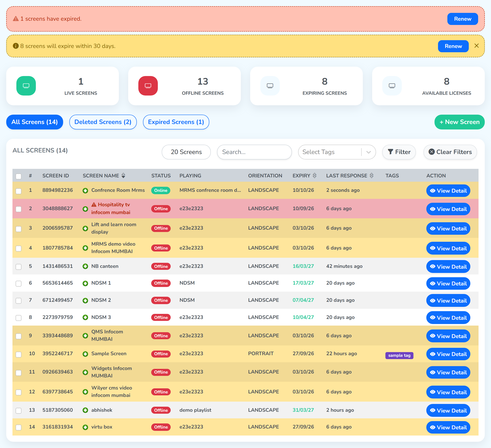Screen dimensions: 491x448
Task: Dismiss the yellow expiring screens alert
Action: (x=477, y=46)
